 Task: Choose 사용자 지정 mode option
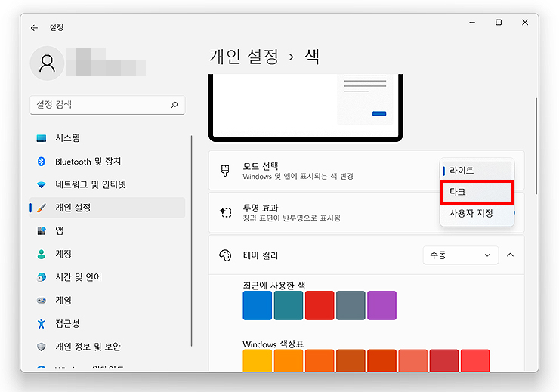477,213
